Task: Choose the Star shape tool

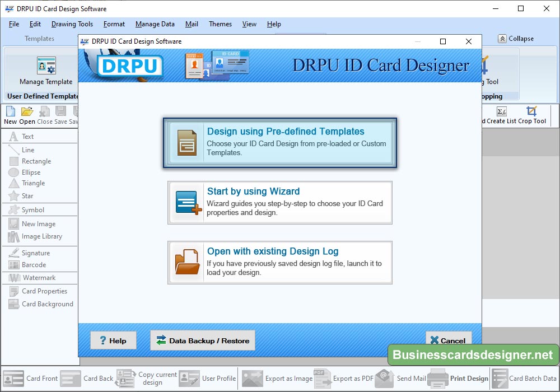Action: click(27, 196)
